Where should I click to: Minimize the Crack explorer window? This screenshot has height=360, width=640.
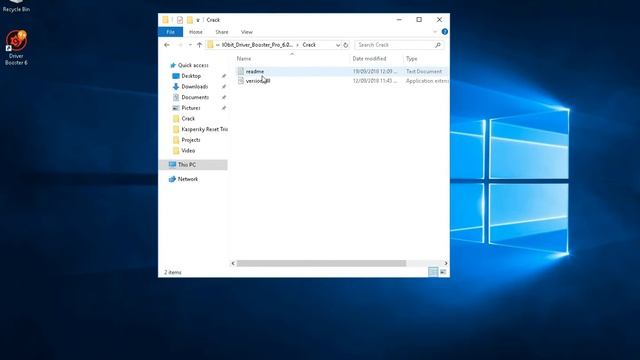pyautogui.click(x=399, y=20)
